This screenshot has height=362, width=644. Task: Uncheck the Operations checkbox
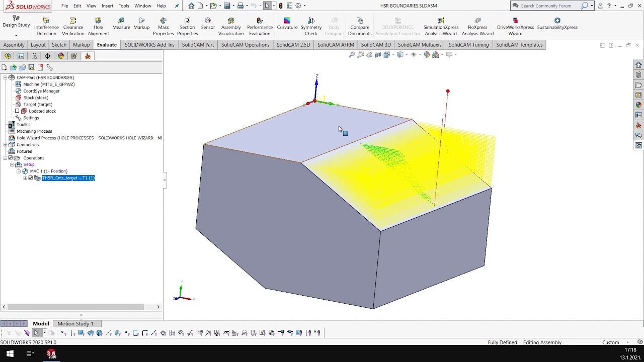point(11,158)
